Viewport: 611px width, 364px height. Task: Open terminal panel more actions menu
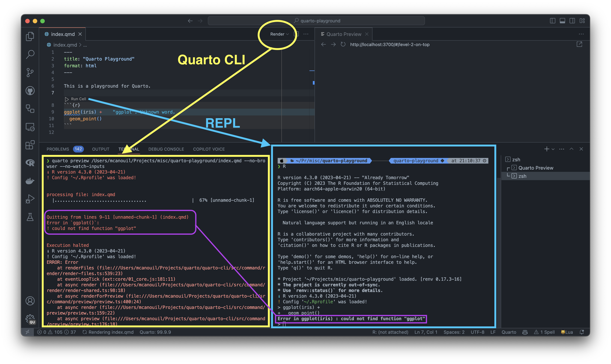tap(562, 149)
